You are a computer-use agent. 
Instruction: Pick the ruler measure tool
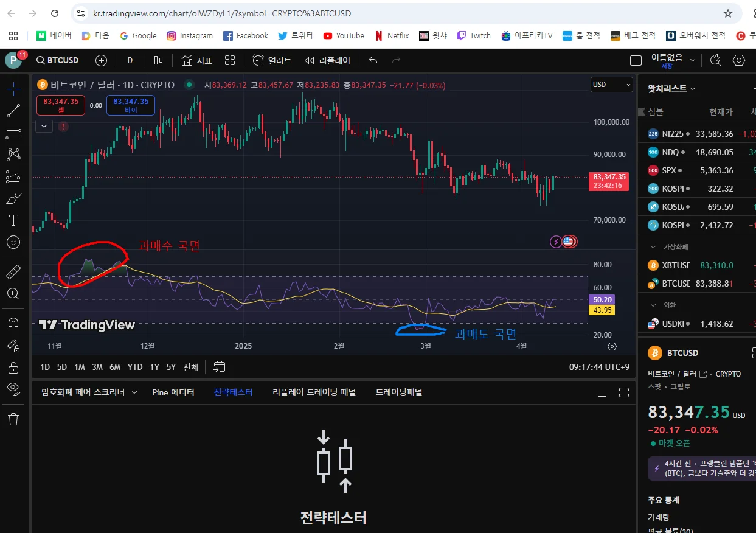[x=13, y=272]
